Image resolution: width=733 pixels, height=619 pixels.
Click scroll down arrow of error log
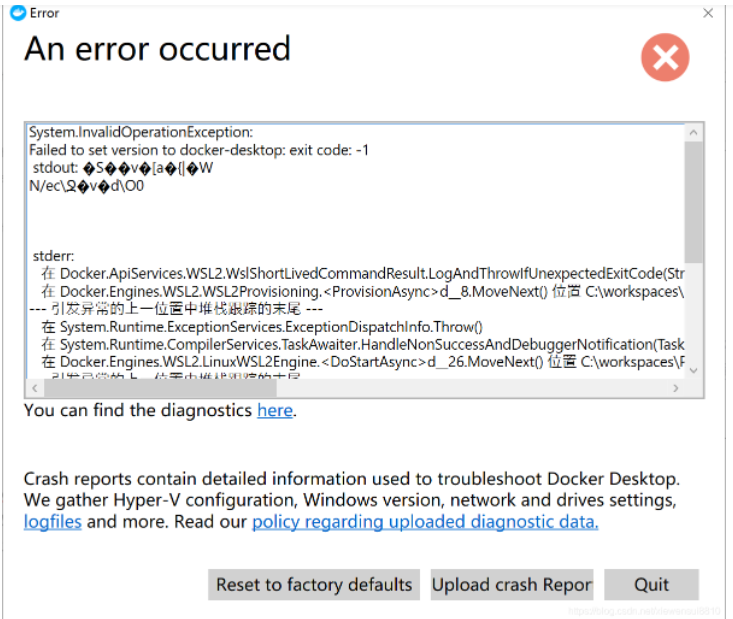coord(694,370)
